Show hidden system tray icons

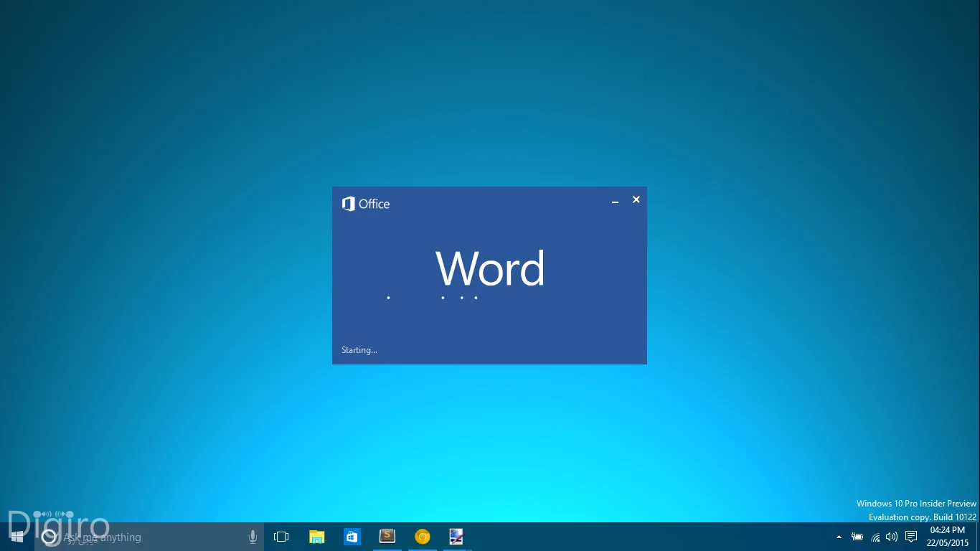839,537
